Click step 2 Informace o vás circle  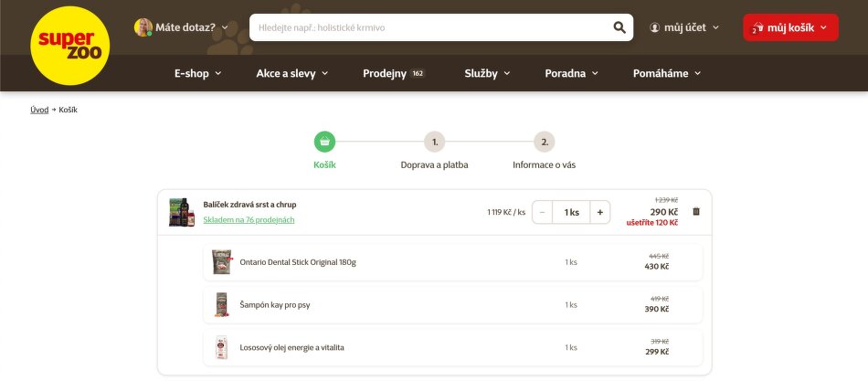[x=545, y=142]
